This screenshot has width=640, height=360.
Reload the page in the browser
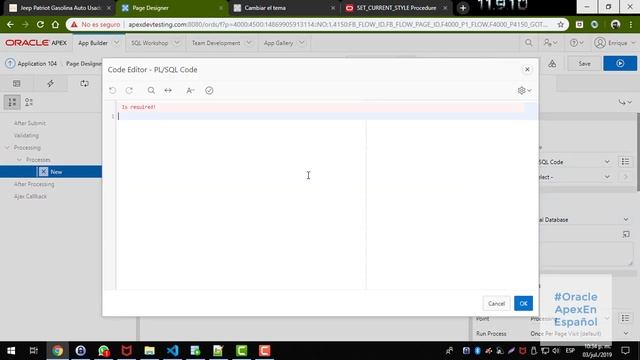[40, 24]
